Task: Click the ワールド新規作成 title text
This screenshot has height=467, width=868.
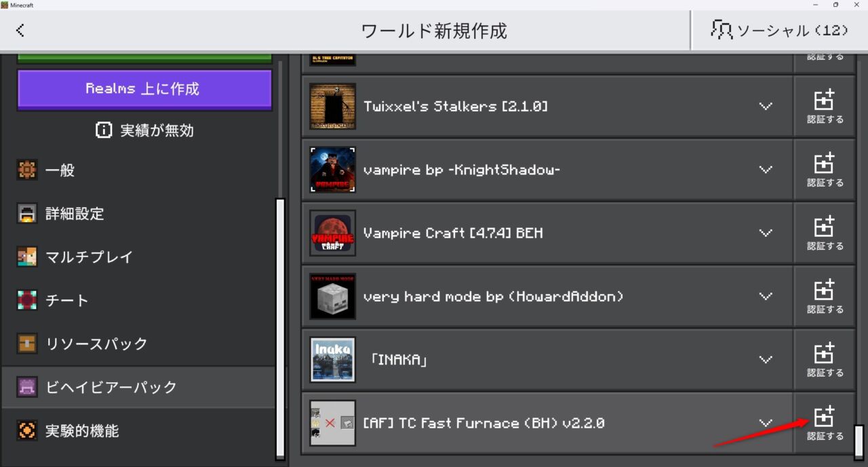Action: [x=434, y=31]
